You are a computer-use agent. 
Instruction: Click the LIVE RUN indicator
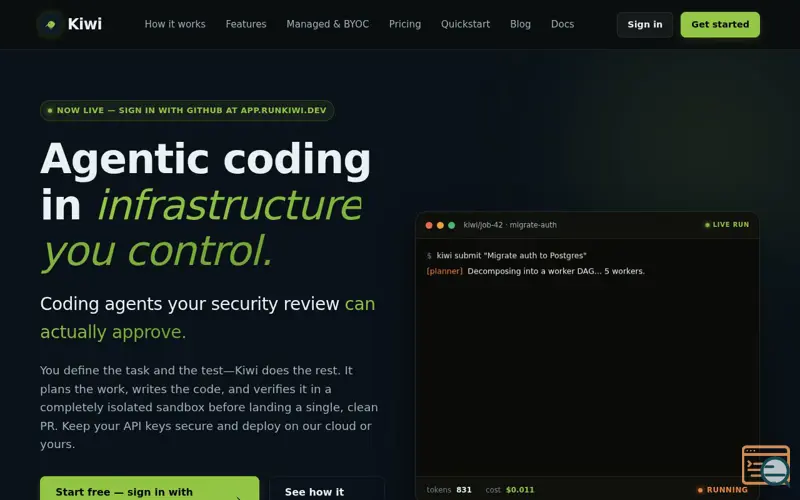point(727,224)
